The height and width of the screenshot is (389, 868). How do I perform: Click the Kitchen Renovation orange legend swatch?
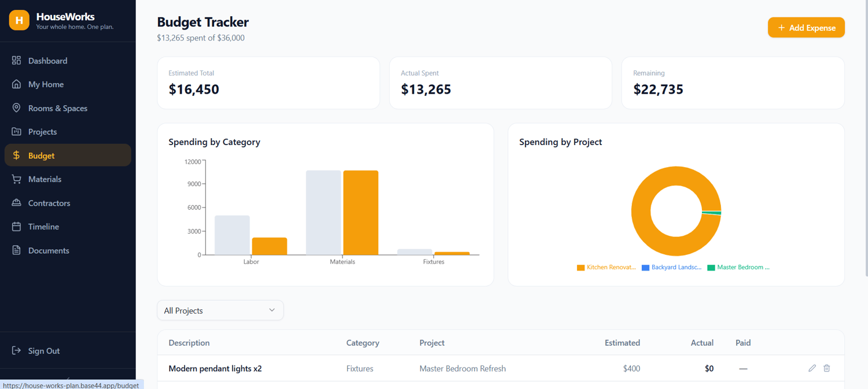point(581,268)
